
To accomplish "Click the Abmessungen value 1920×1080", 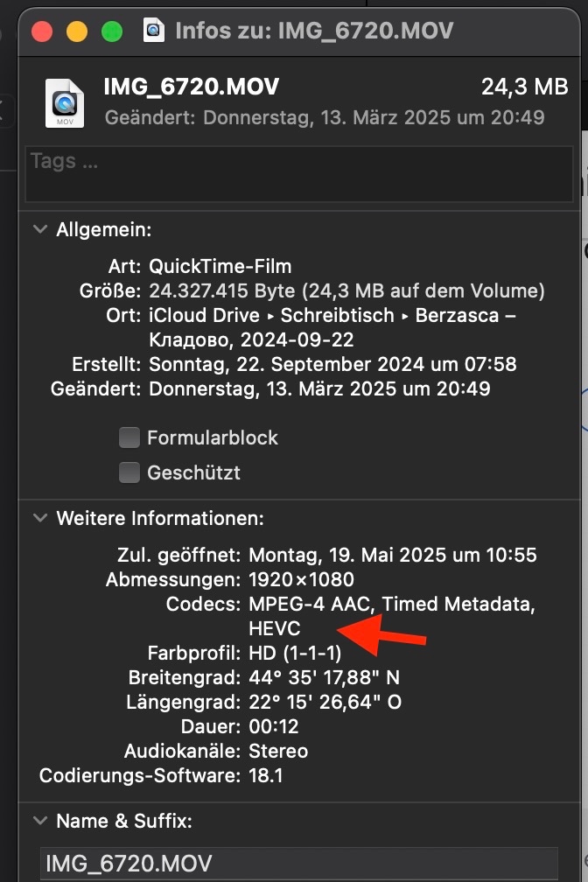I will click(301, 579).
